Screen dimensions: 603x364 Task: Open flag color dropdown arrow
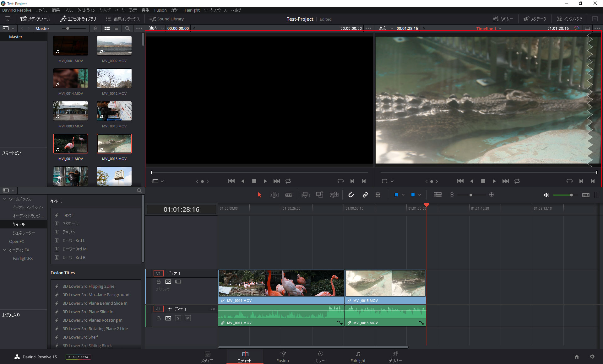tap(403, 195)
